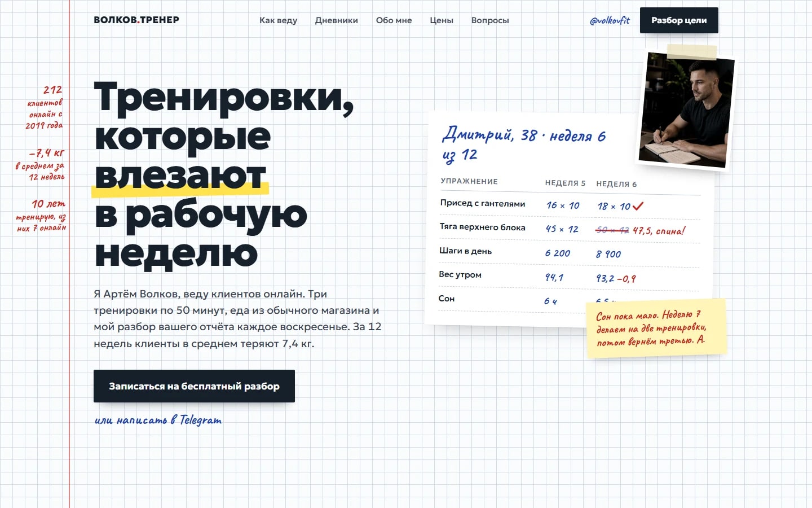Screen dimensions: 812x508
Task: Open the @volkovfit handle link
Action: pyautogui.click(x=610, y=20)
